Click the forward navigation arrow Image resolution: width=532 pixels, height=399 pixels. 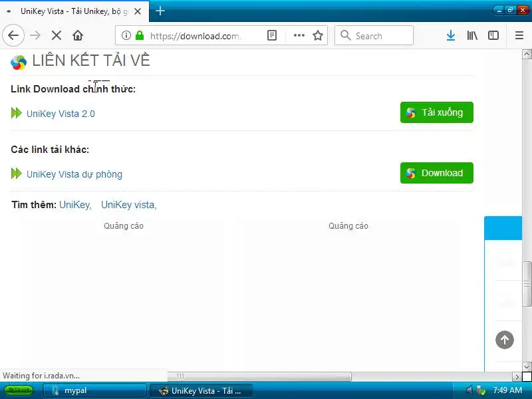[x=35, y=35]
